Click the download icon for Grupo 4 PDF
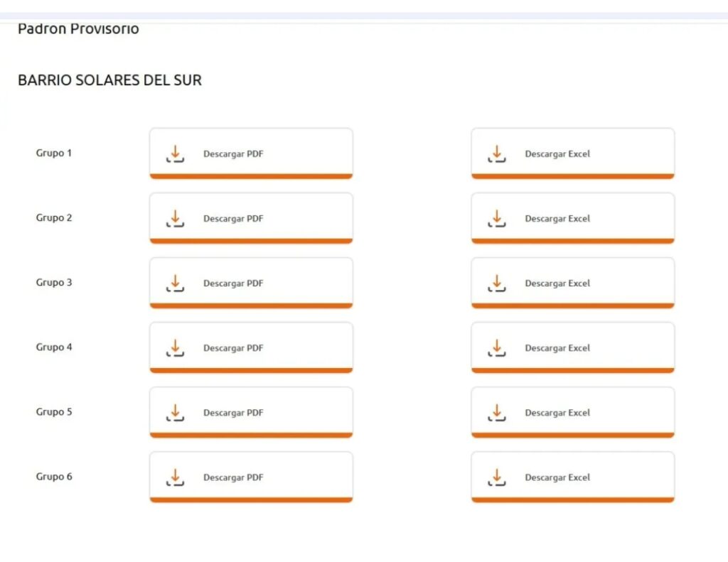This screenshot has height=562, width=728. tap(175, 347)
